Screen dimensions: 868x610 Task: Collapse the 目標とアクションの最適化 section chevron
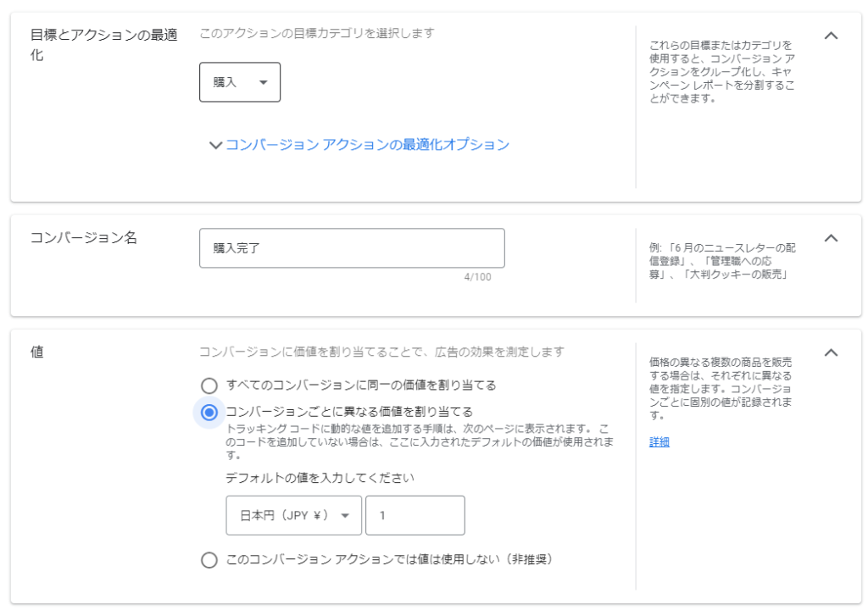pos(832,36)
